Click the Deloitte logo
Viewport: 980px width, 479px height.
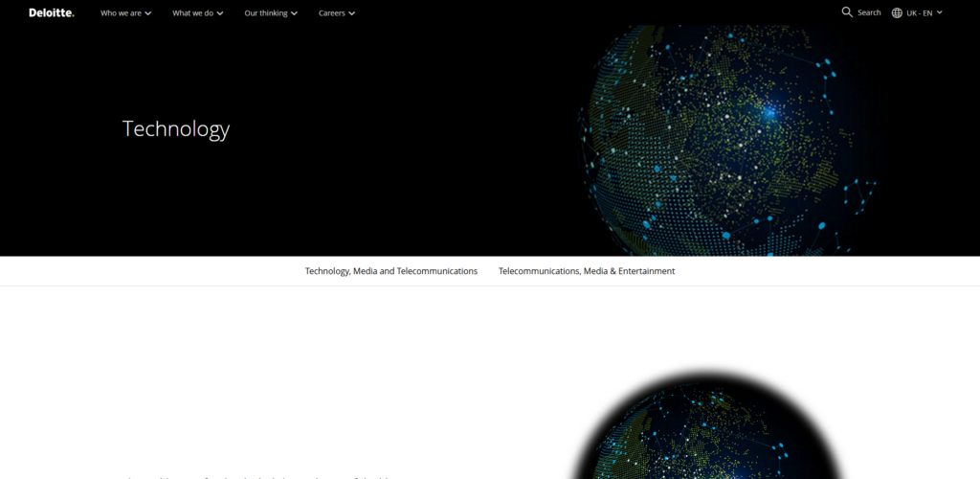pos(52,12)
